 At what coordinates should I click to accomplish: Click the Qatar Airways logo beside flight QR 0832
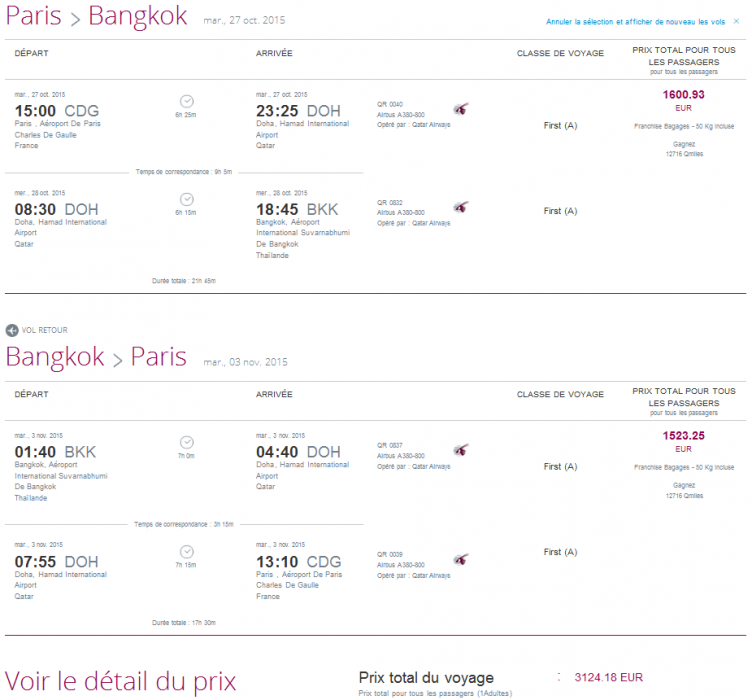[x=460, y=206]
